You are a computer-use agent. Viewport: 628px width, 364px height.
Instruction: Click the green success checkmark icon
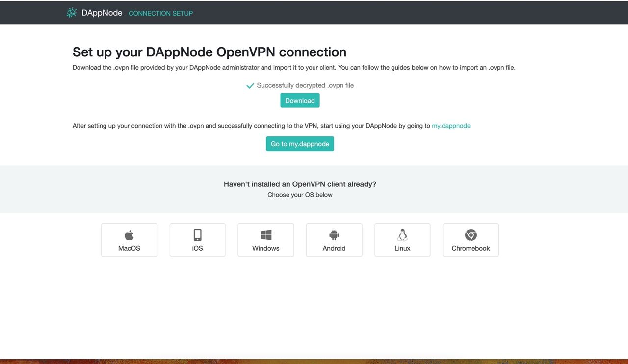tap(250, 86)
